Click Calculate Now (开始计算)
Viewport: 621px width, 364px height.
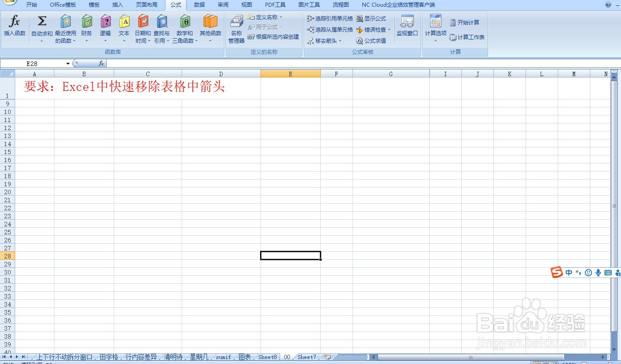tap(464, 23)
